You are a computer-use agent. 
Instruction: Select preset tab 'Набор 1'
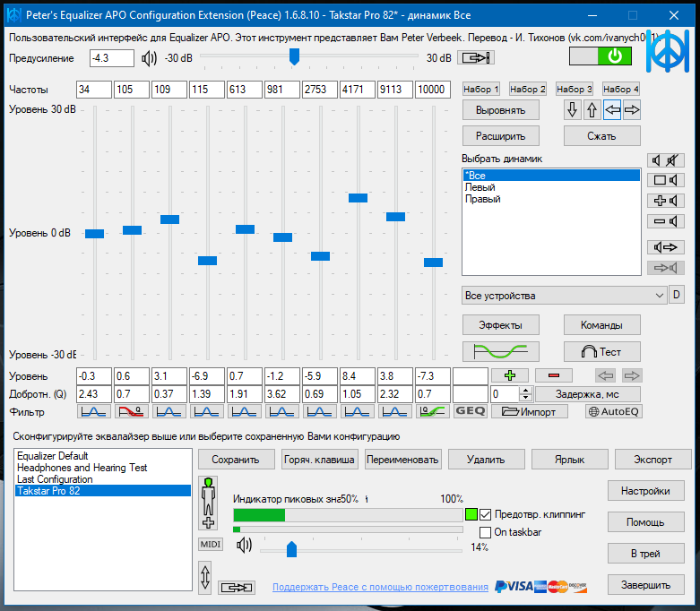(480, 90)
